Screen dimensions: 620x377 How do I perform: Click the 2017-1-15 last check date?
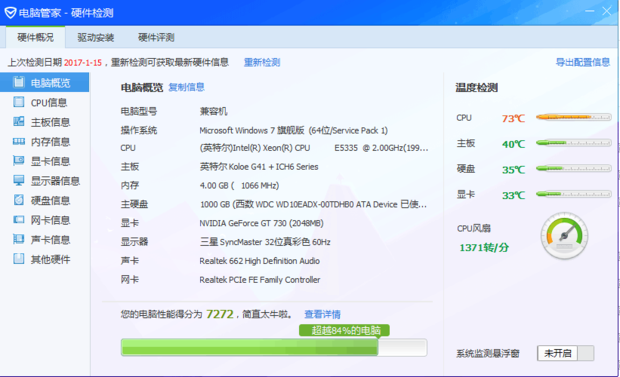(83, 63)
